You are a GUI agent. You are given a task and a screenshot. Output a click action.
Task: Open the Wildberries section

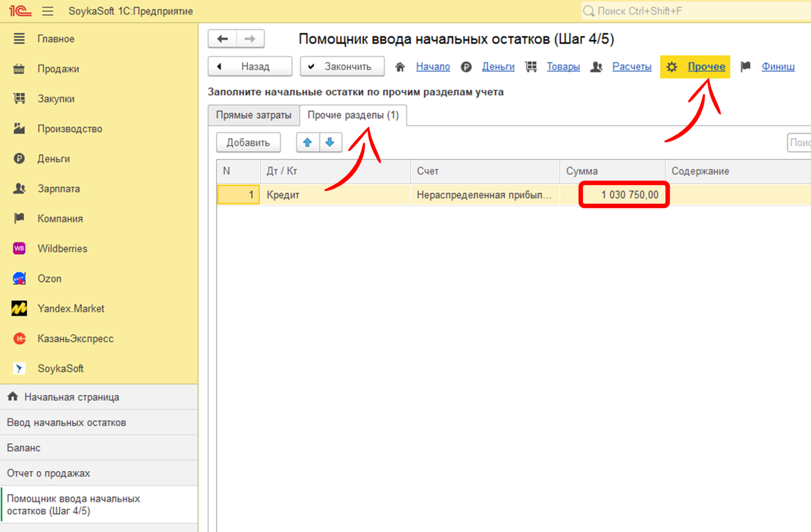[x=63, y=248]
